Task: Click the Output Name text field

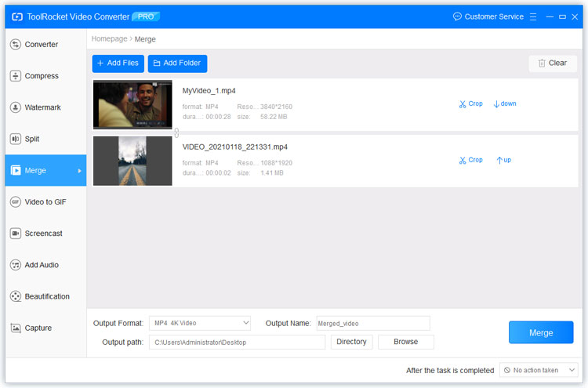Action: click(372, 323)
